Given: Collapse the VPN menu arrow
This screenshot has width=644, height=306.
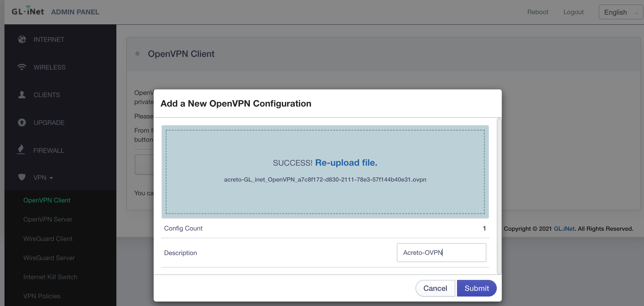Looking at the screenshot, I should click(x=51, y=178).
